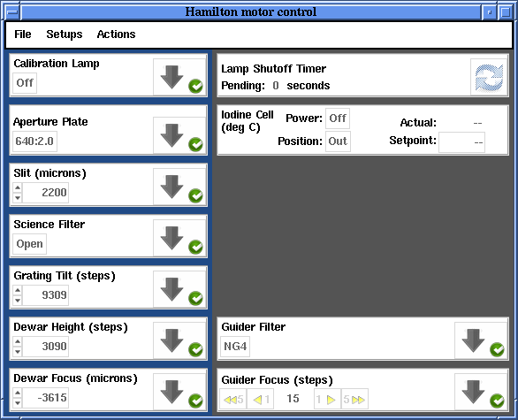Open Aperture Plate '640:2.0' selector
518x420 pixels.
[34, 141]
